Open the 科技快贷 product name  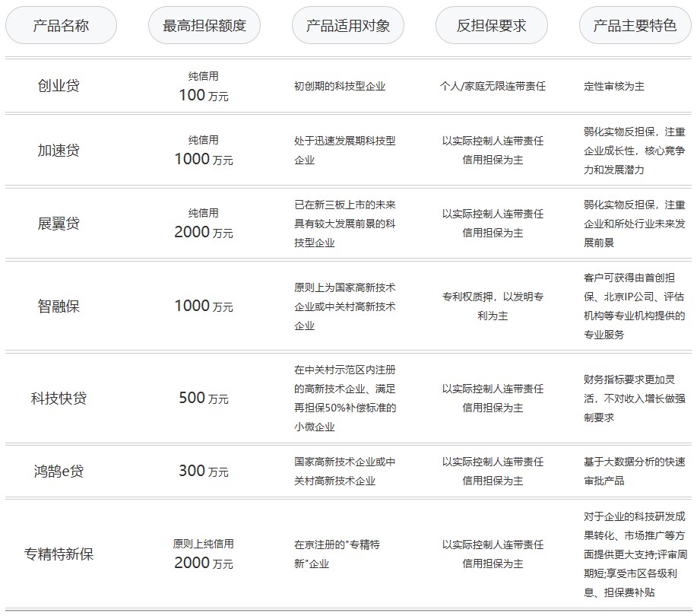(59, 398)
